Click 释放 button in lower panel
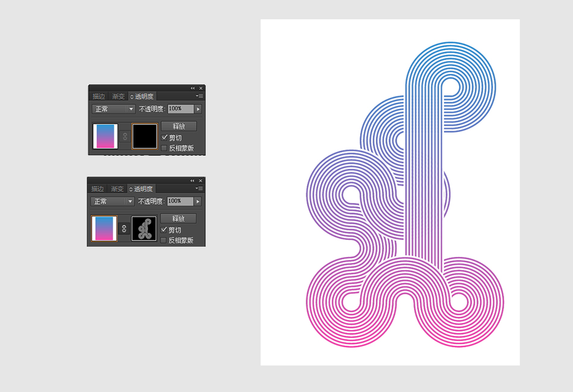Image resolution: width=573 pixels, height=392 pixels. click(179, 218)
